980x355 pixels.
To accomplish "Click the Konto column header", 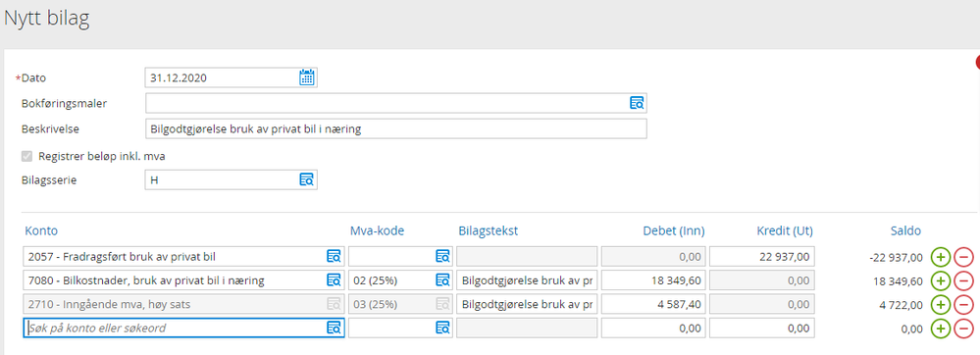I will click(41, 230).
